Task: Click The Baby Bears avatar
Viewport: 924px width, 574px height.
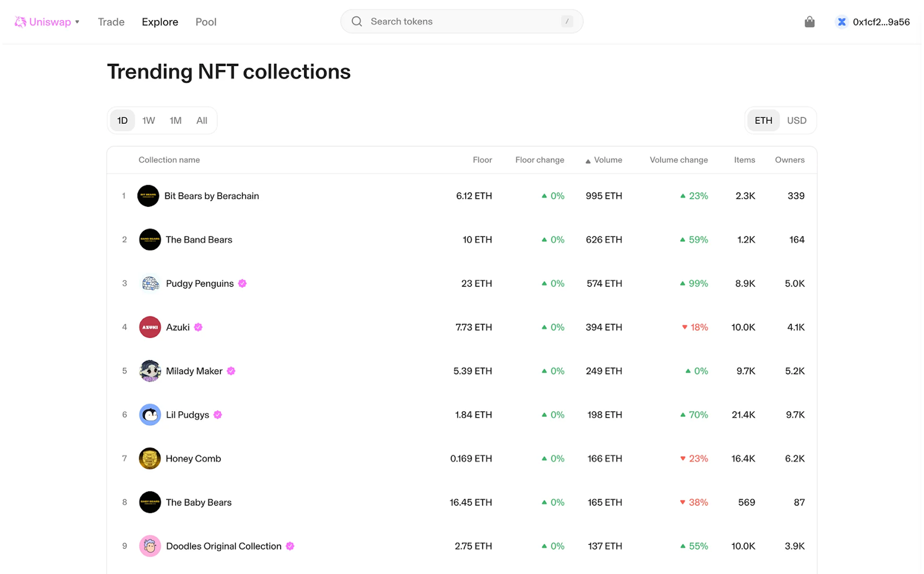Action: tap(150, 502)
